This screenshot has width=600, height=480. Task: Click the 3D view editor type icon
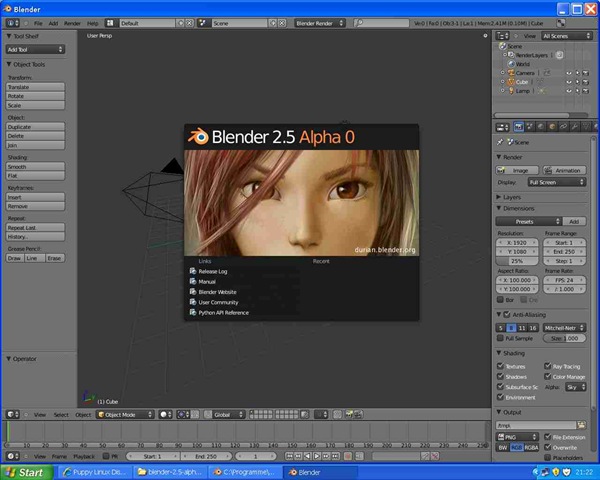click(x=12, y=414)
